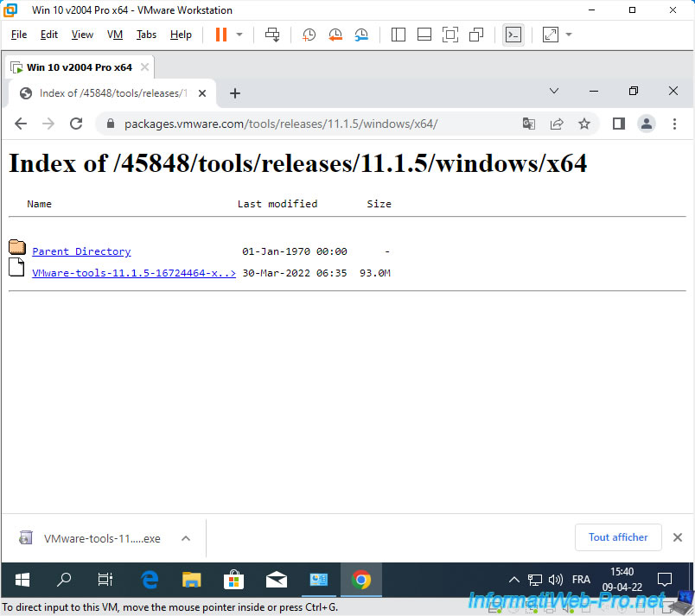
Task: Open the power options dropdown arrow beside pause
Action: tap(239, 35)
